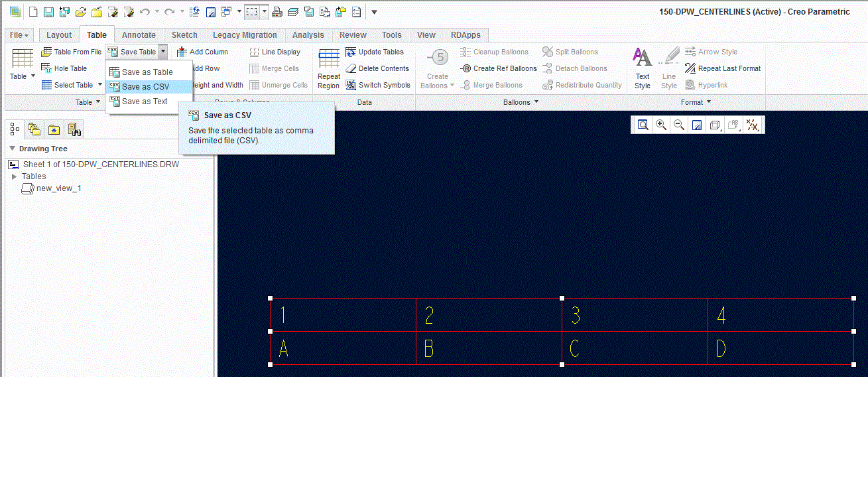Click the large Table insert button

coord(23,64)
